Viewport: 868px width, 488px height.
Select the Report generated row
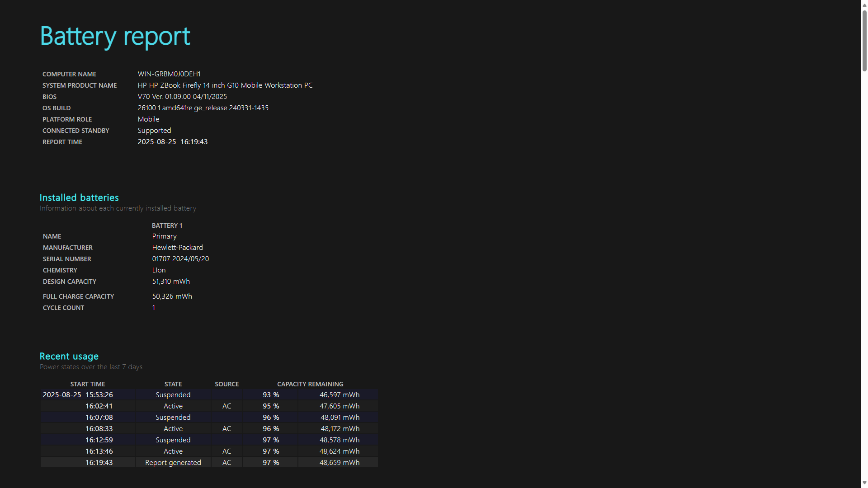[x=209, y=463]
